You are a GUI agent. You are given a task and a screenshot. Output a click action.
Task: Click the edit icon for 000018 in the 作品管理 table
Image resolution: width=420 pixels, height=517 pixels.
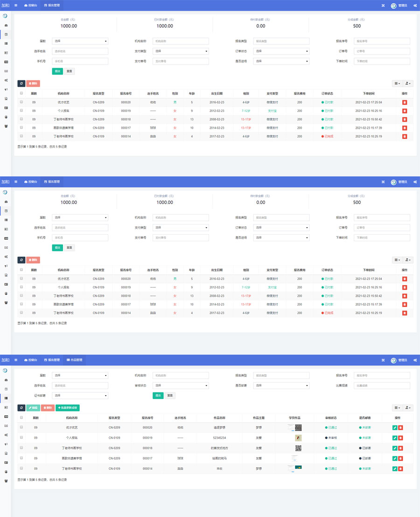click(x=395, y=448)
